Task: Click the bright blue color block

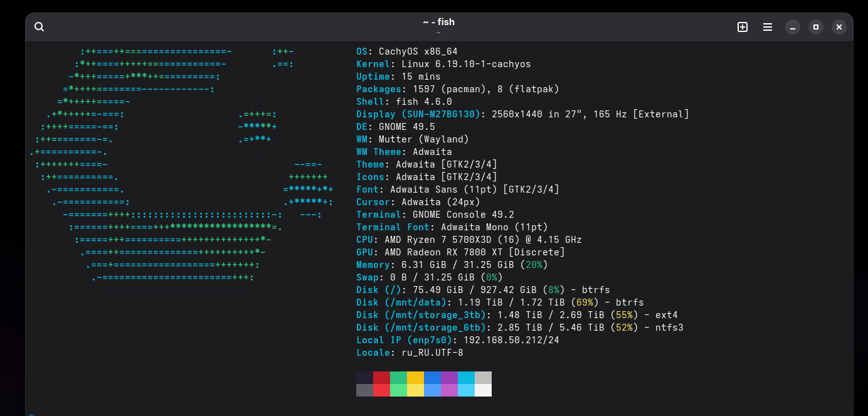Action: [432, 390]
